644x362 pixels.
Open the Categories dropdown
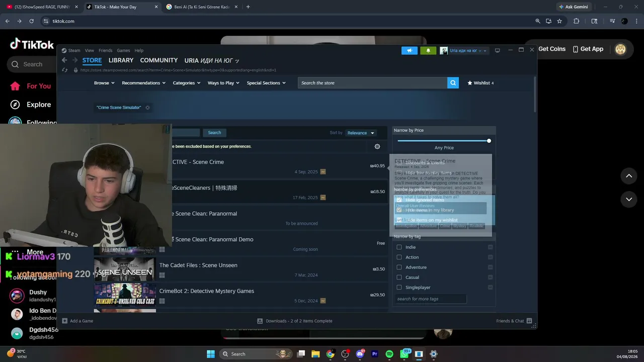click(x=187, y=83)
